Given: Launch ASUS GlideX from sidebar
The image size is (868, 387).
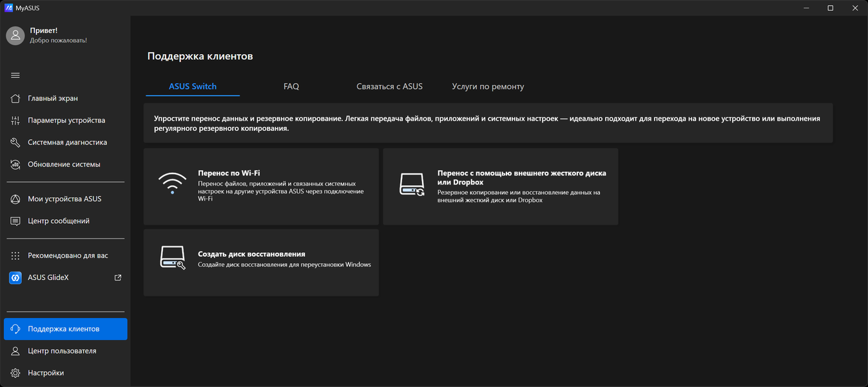Looking at the screenshot, I should 65,278.
